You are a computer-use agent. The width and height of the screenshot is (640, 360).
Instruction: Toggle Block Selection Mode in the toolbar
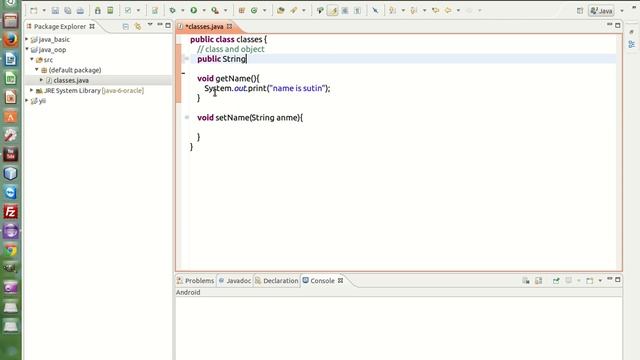[x=345, y=11]
